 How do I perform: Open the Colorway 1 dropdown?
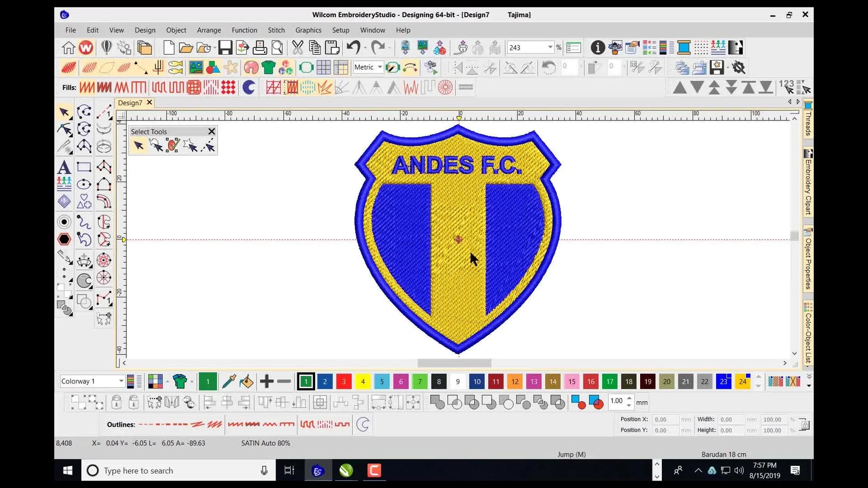(121, 381)
